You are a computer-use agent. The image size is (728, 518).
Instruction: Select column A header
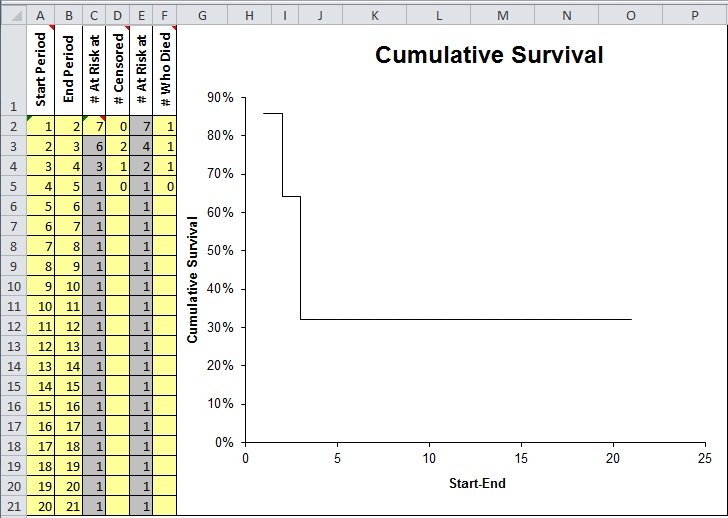tap(41, 16)
